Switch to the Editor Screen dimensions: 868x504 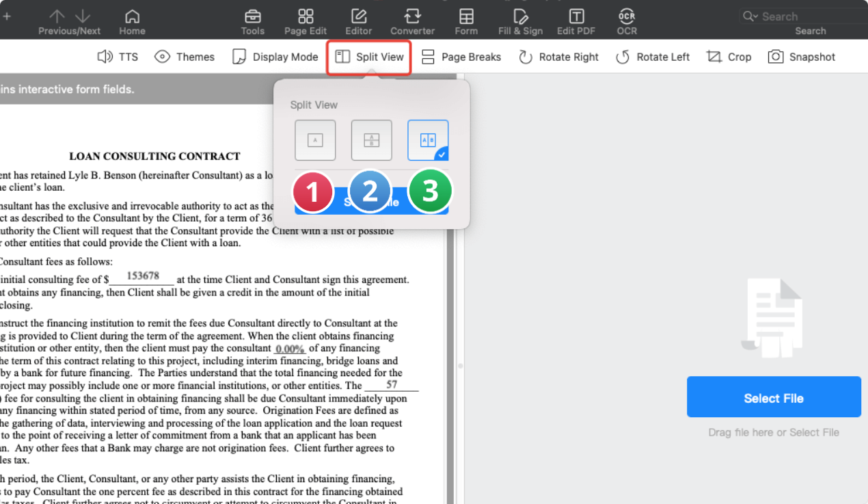point(358,22)
